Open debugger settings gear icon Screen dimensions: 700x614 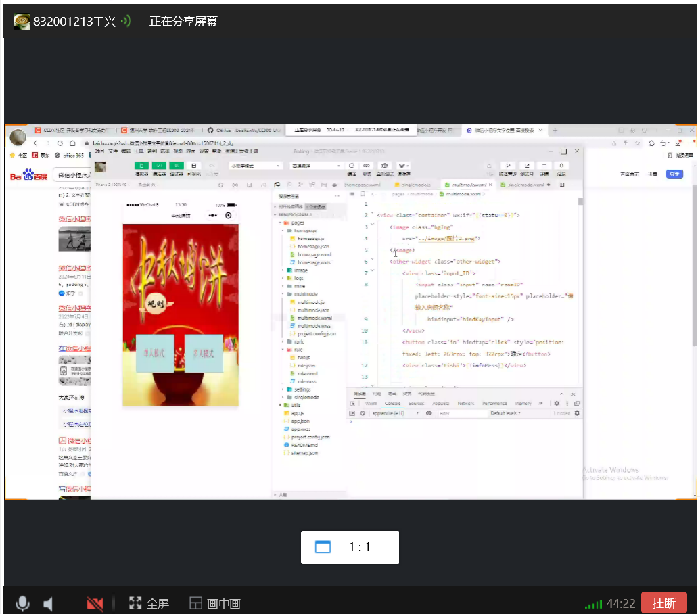click(x=557, y=404)
